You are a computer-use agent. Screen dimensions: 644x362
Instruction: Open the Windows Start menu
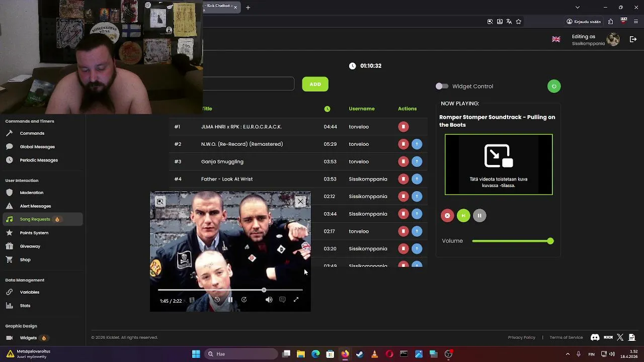[x=196, y=354]
